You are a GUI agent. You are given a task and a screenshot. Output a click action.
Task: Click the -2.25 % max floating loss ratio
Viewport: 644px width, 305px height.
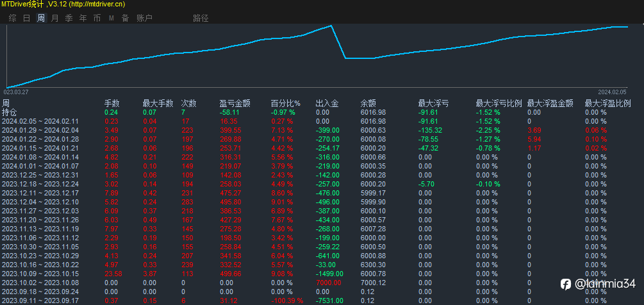[x=488, y=130]
